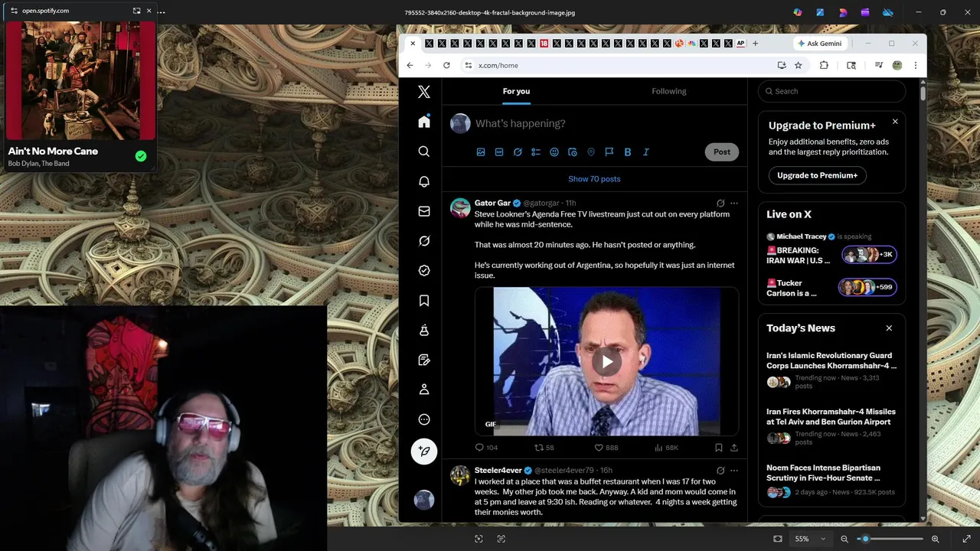Open more options on Gator Gar's post
Screen dimensions: 980x551
click(x=734, y=204)
